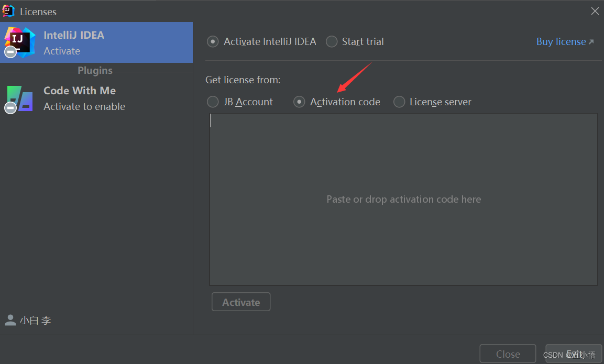Click the user avatar icon beside 小白 李
The image size is (604, 364).
(x=10, y=320)
